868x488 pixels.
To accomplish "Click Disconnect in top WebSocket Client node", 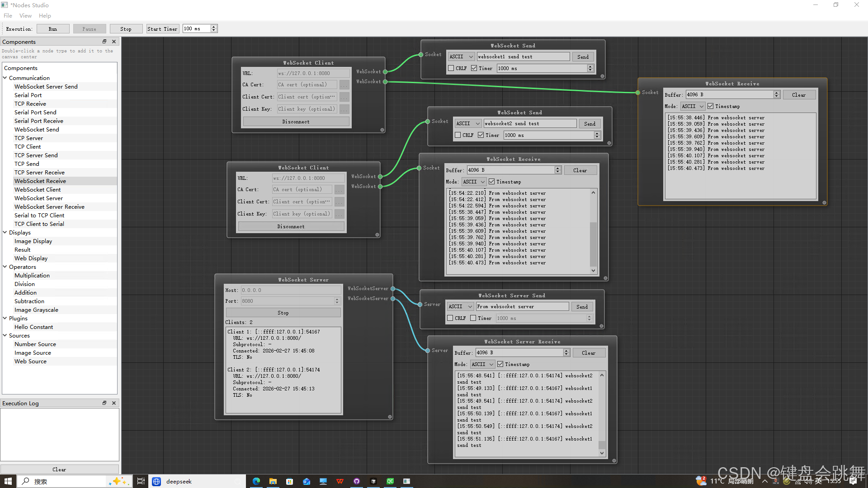I will click(x=296, y=122).
